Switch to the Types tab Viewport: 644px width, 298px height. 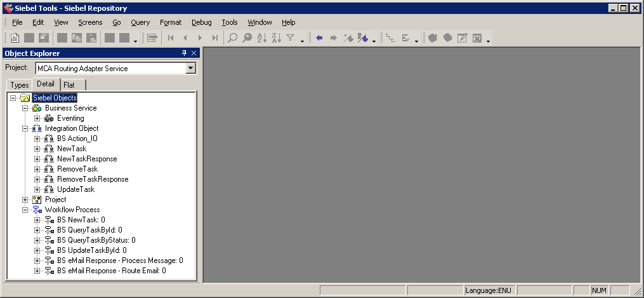tap(20, 85)
